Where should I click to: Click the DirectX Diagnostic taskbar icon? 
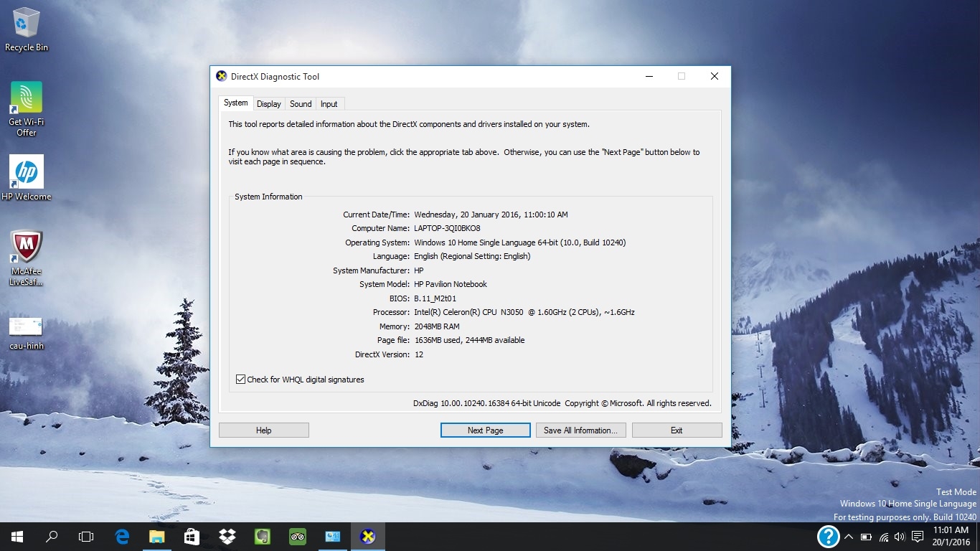[368, 536]
